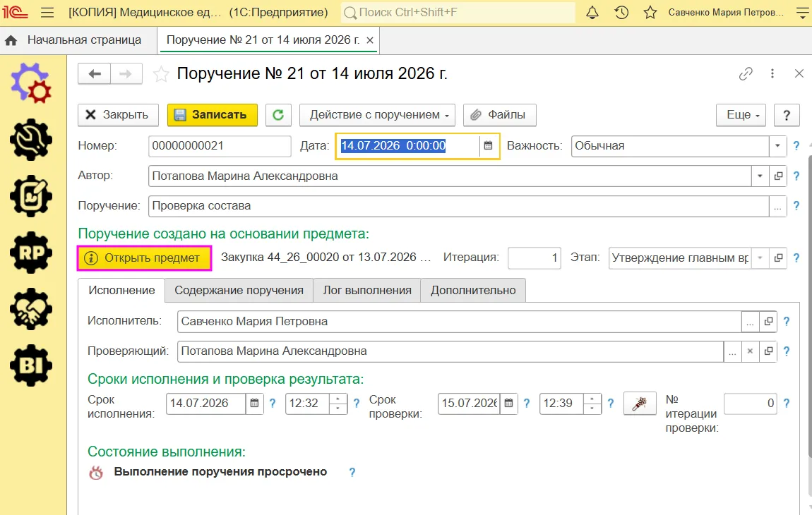Copy link to this assignment

tap(746, 74)
